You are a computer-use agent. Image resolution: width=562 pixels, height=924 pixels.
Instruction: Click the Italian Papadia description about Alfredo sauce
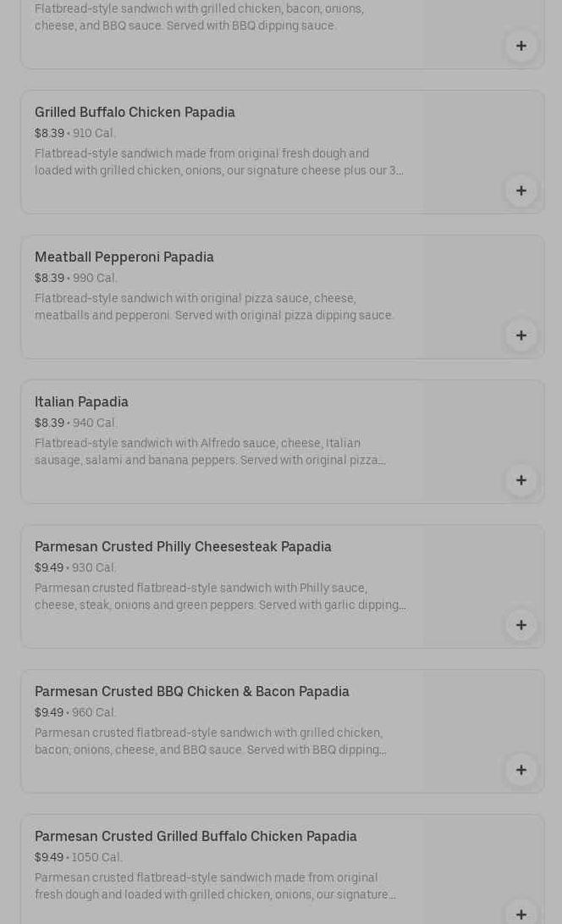(210, 451)
